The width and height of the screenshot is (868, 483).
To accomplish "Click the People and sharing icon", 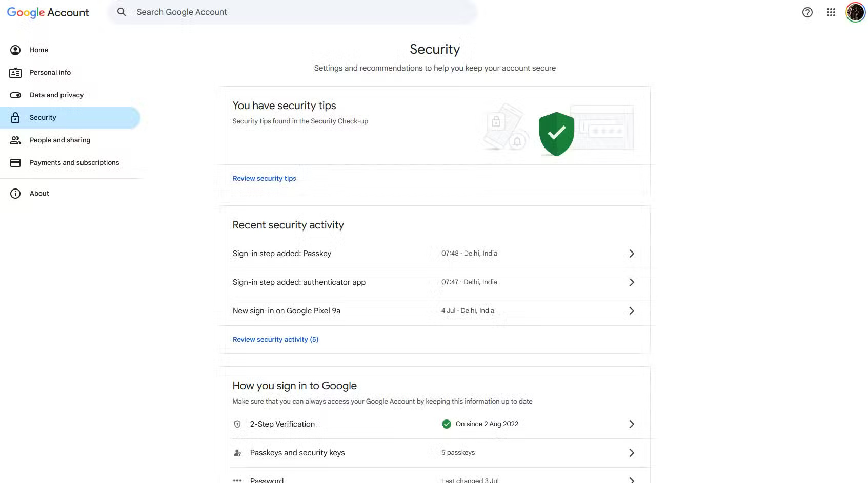I will tap(15, 140).
